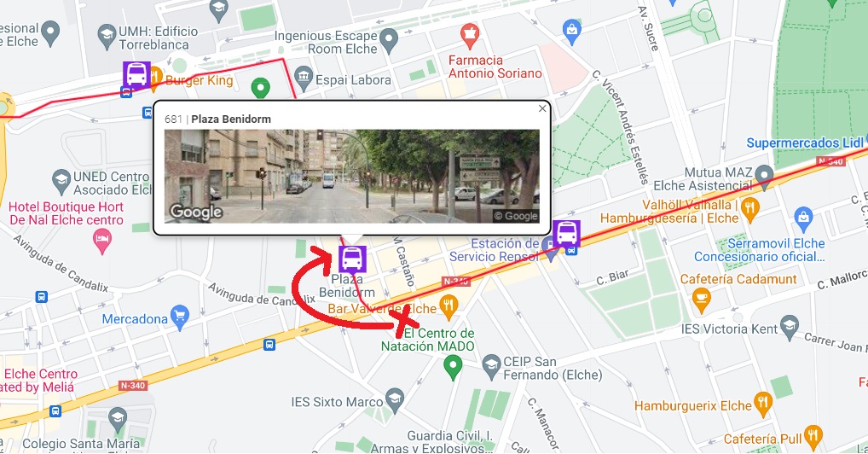868x454 pixels.
Task: Click the Bar Valverde Elche restaurant pin
Action: [448, 306]
